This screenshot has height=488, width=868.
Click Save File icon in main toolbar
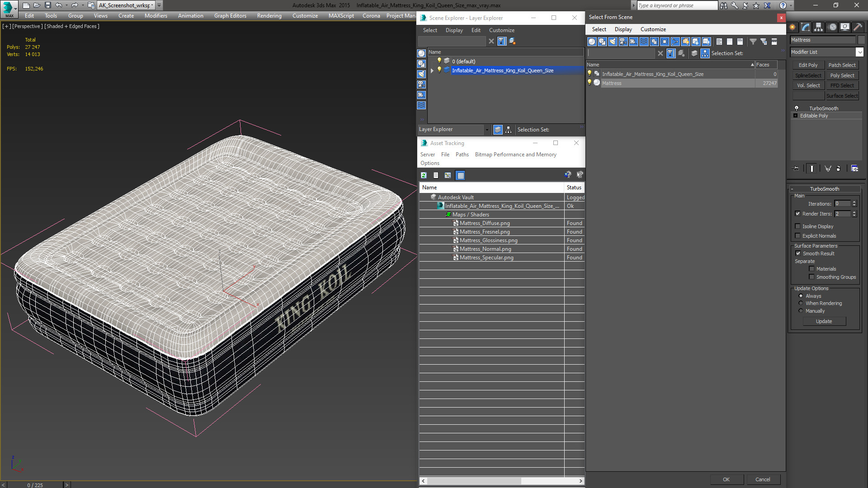[x=47, y=5]
